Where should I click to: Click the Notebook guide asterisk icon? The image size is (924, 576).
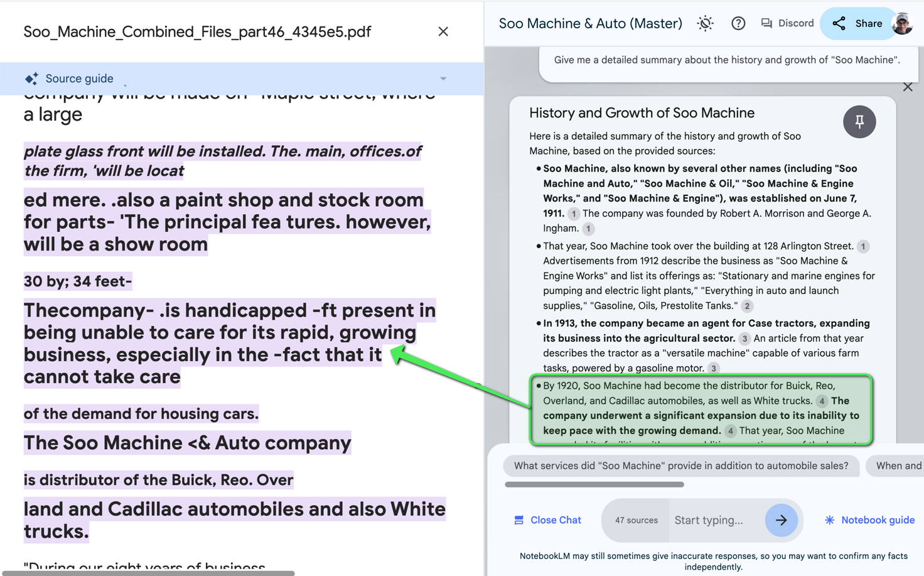(829, 520)
